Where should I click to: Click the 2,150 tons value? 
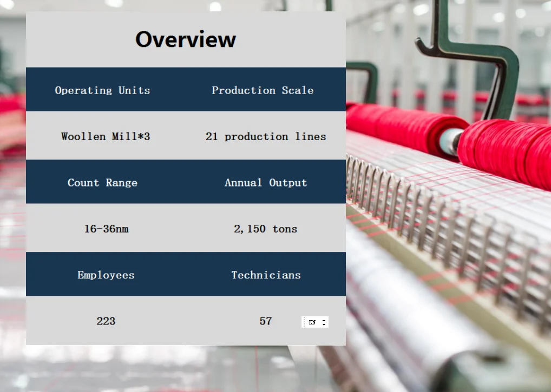pos(265,229)
